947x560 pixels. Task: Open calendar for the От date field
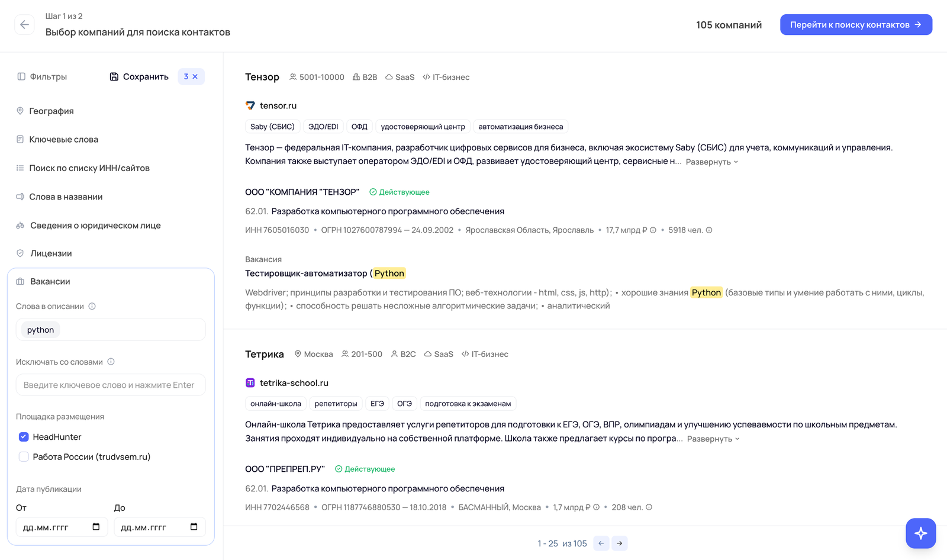(x=96, y=527)
